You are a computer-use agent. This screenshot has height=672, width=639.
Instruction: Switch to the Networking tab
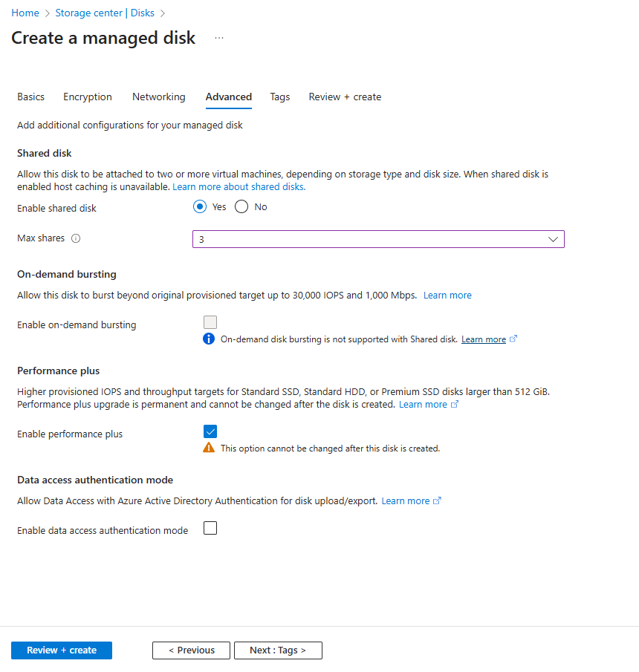[158, 97]
